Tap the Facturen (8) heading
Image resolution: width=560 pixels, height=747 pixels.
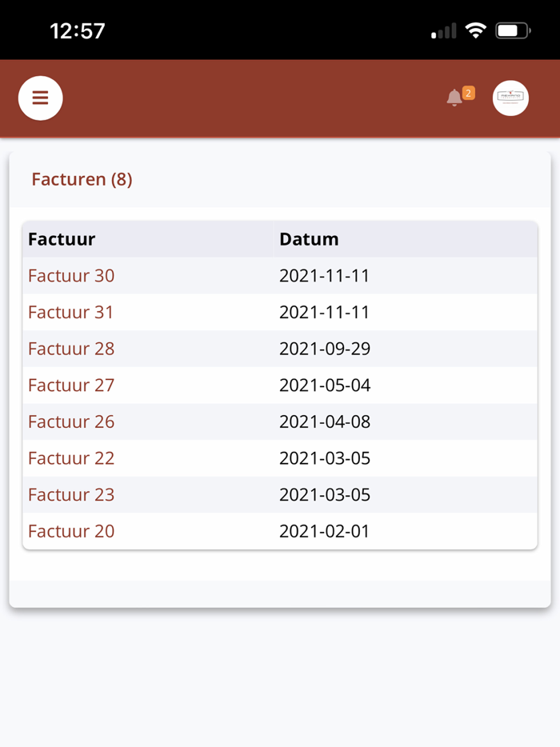(x=82, y=179)
